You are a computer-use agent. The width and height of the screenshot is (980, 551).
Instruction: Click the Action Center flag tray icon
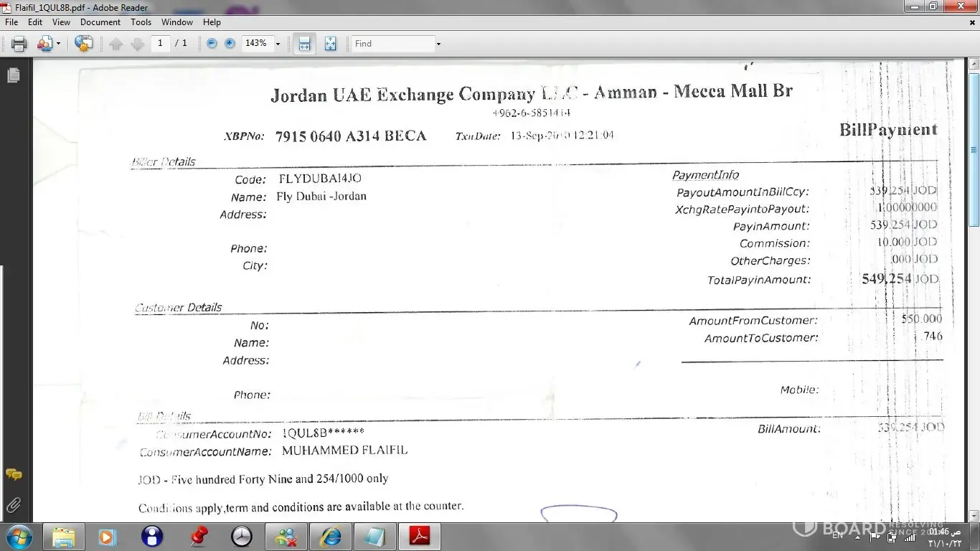click(x=875, y=537)
